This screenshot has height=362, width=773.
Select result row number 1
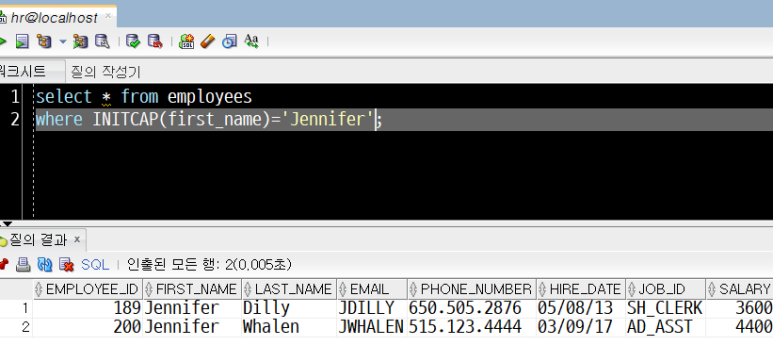16,308
